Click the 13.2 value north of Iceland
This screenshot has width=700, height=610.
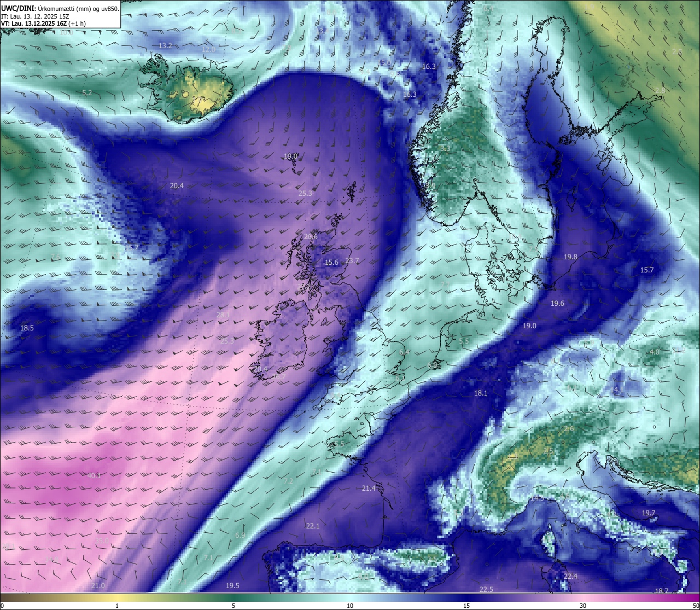pyautogui.click(x=165, y=45)
